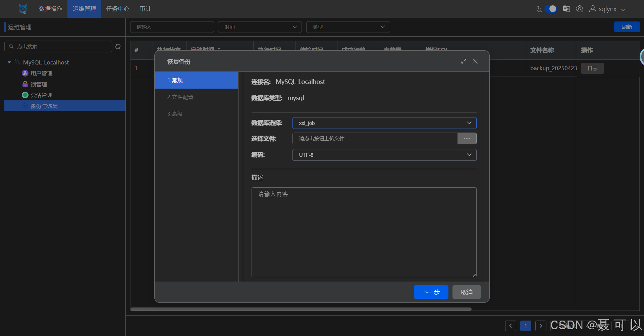644x336 pixels.
Task: Click the 取消 button
Action: (x=467, y=292)
